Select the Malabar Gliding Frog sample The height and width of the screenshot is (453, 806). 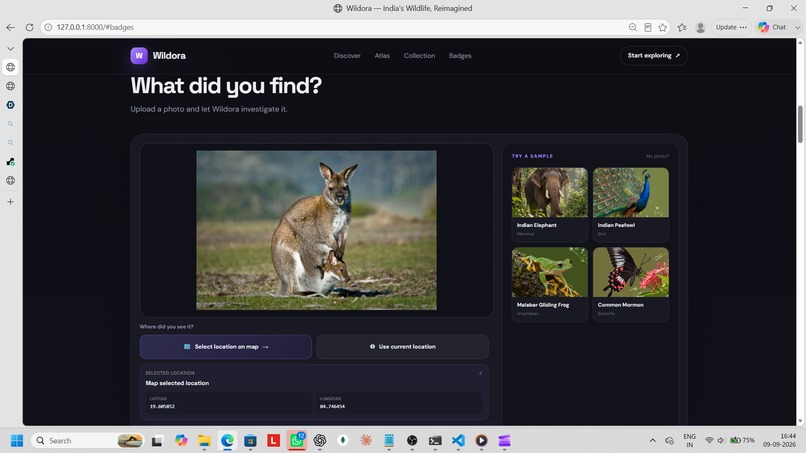tap(549, 284)
